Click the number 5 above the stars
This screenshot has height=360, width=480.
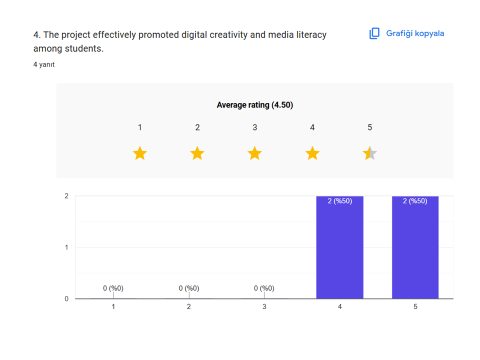(x=370, y=127)
